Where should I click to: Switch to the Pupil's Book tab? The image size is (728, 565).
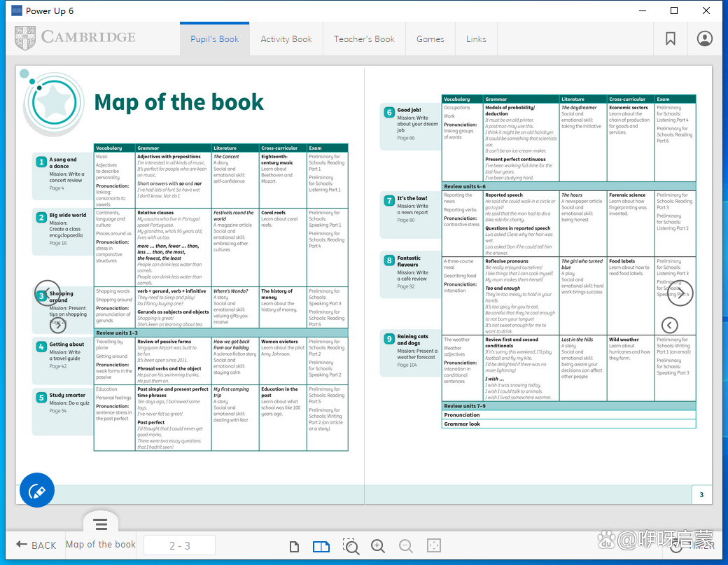pyautogui.click(x=214, y=39)
